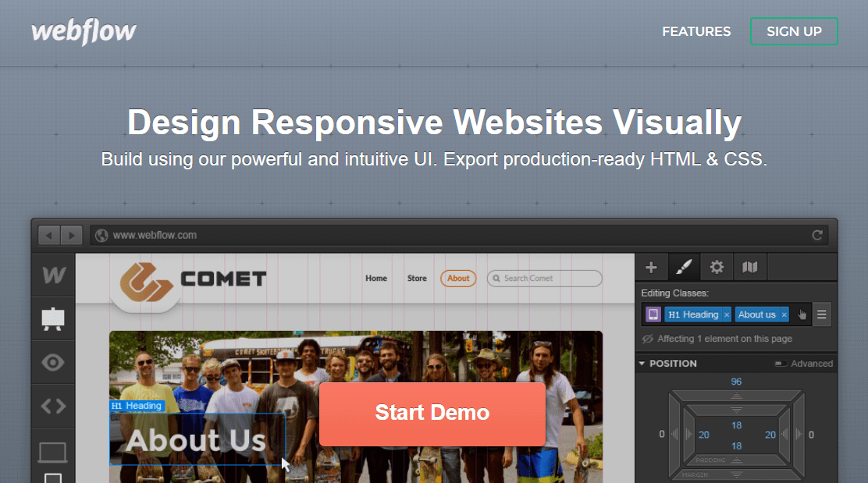Open the Add elements plus tab

click(x=651, y=268)
